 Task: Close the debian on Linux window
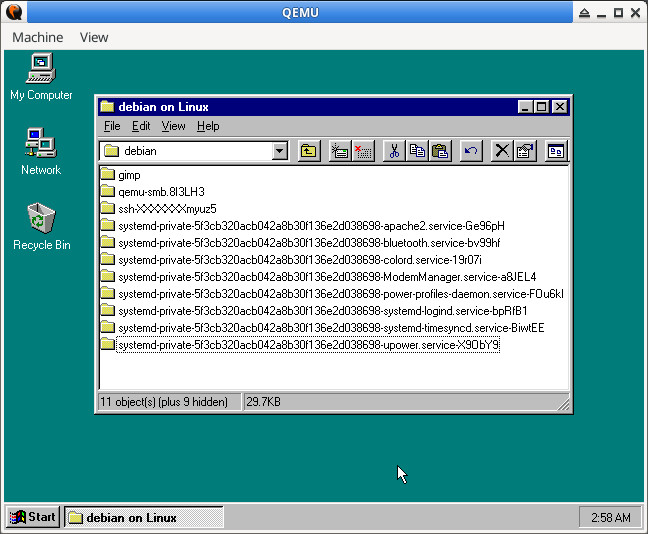[560, 107]
